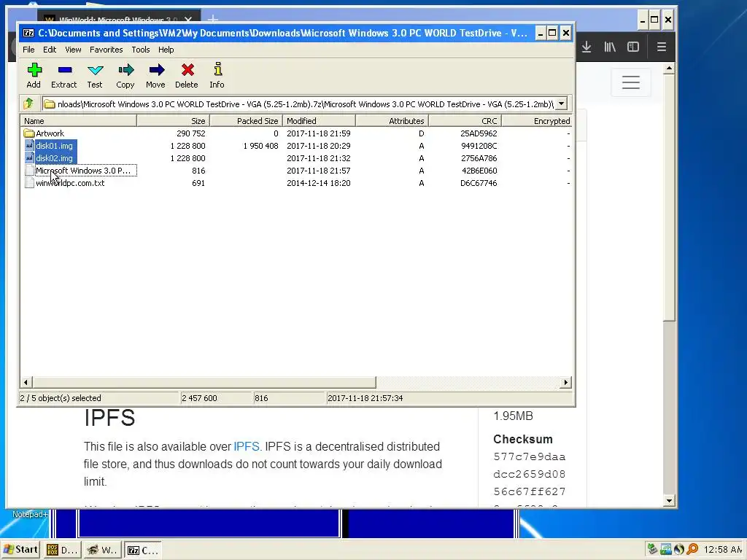
Task: Sort by the Packed Size column header
Action: [246, 121]
